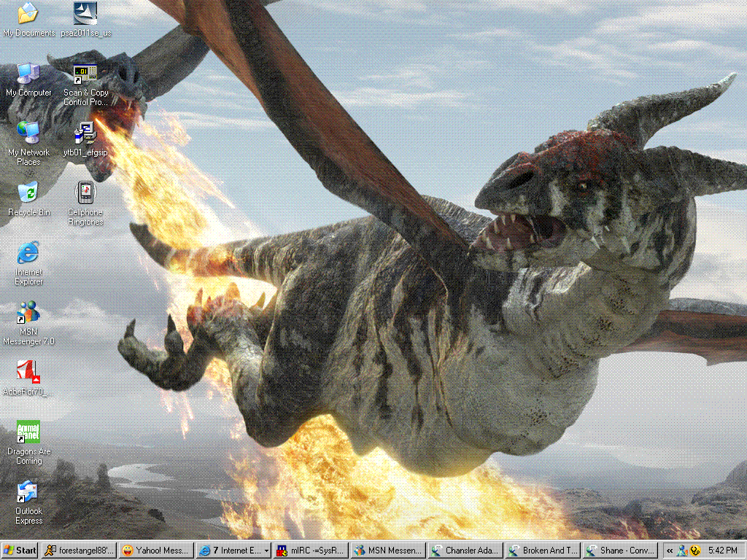Select the Internet Explorer desktop icon
Image resolution: width=747 pixels, height=560 pixels.
pos(28,263)
